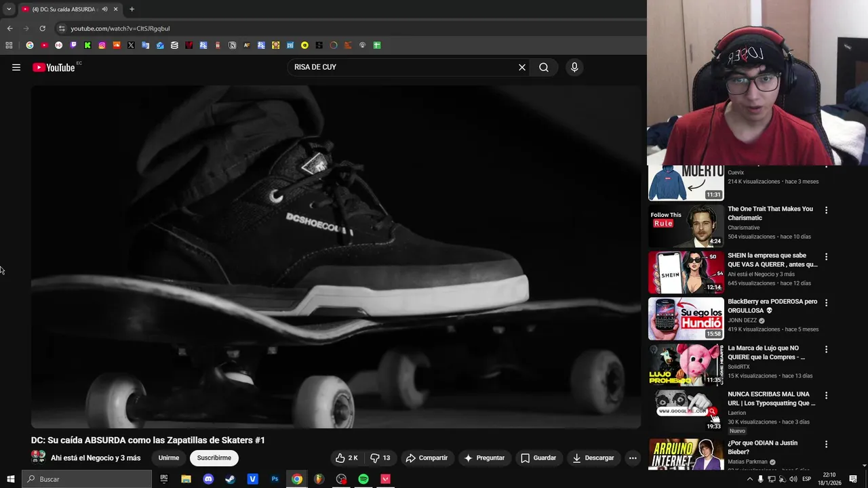The width and height of the screenshot is (868, 488).
Task: Start voice search with microphone icon
Action: coord(574,67)
